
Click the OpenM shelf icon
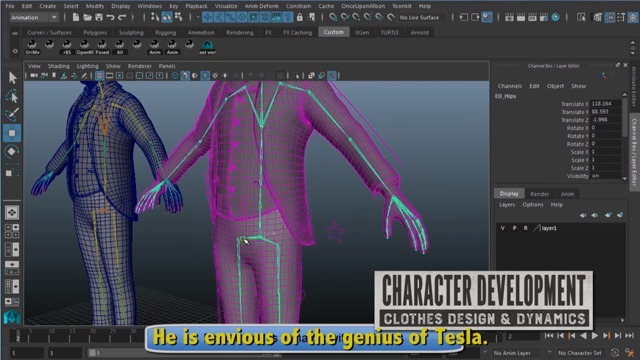(x=84, y=47)
